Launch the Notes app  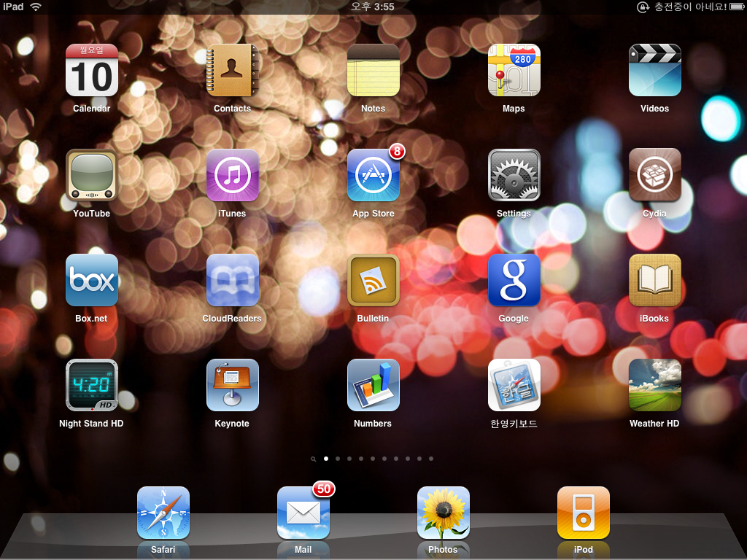click(x=373, y=70)
